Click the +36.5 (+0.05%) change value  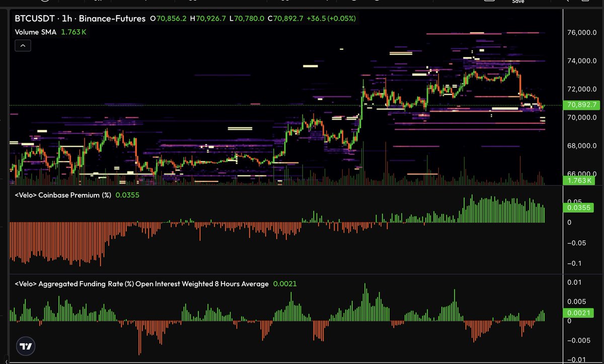[338, 19]
